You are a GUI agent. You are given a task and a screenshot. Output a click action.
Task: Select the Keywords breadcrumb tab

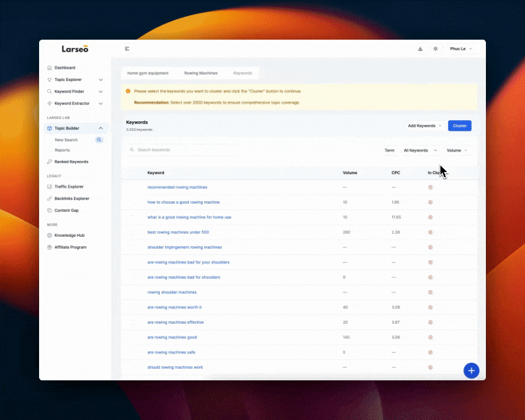tap(243, 73)
